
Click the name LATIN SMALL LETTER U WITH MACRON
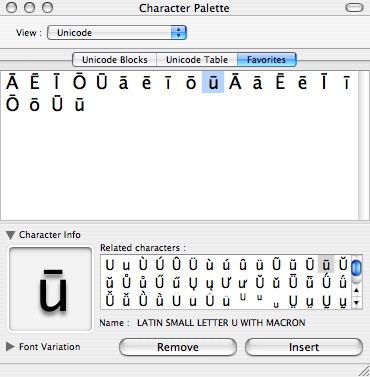click(221, 323)
